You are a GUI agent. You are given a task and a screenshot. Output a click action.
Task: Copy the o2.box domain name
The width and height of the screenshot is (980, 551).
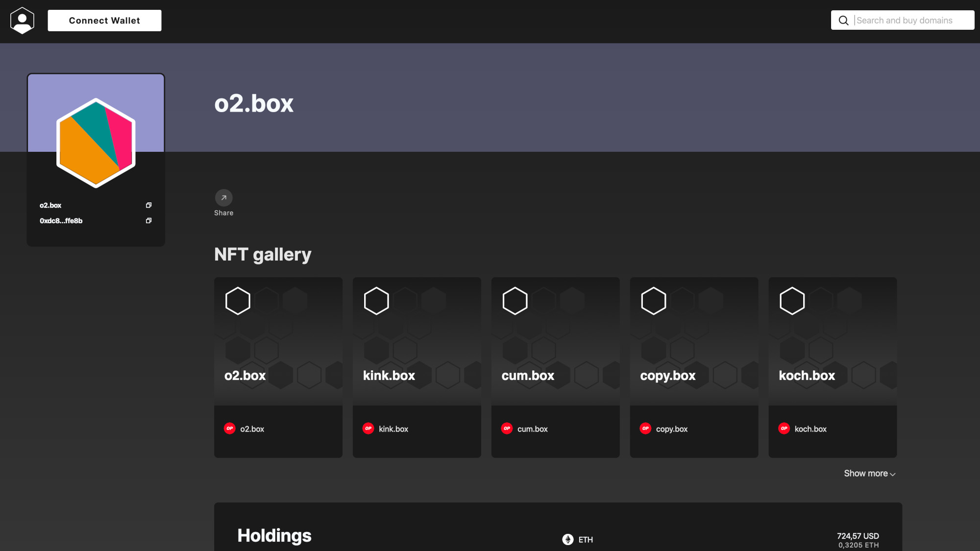tap(148, 205)
